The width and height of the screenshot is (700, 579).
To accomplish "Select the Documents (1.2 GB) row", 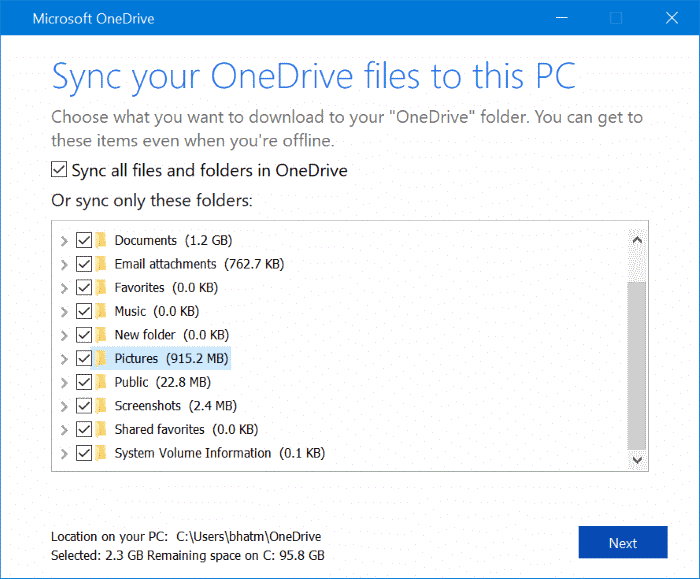I will click(x=173, y=240).
